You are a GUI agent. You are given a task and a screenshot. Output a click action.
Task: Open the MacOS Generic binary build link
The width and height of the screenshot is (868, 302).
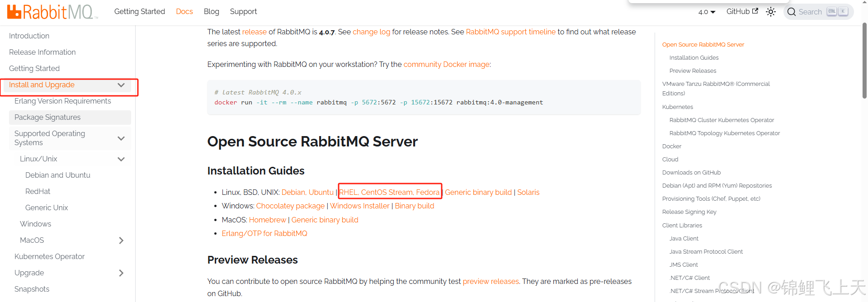pyautogui.click(x=325, y=220)
